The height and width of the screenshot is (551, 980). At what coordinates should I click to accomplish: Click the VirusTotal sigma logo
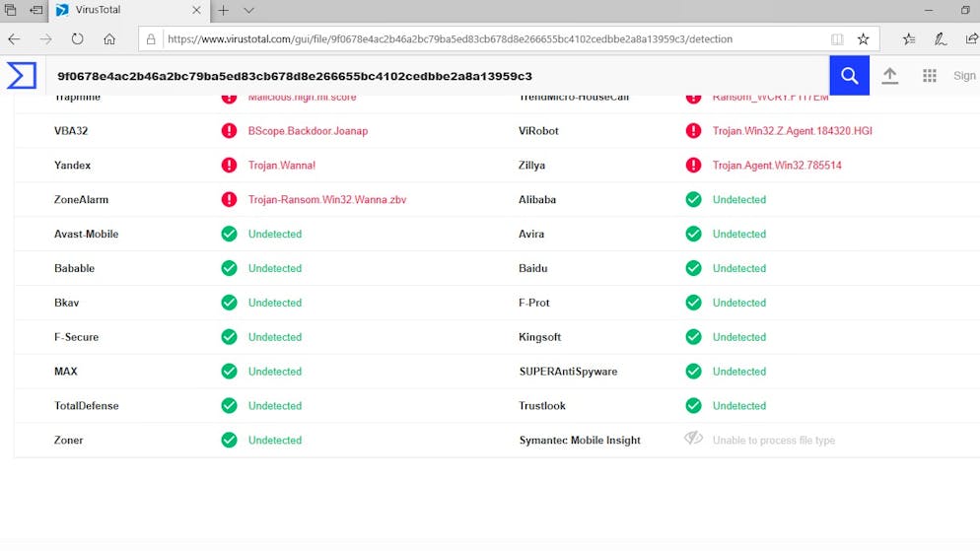pos(22,76)
